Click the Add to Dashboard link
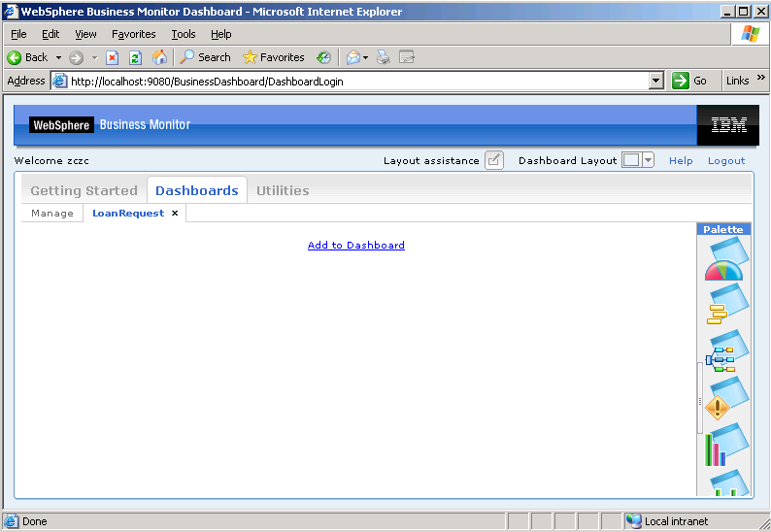 [x=356, y=245]
